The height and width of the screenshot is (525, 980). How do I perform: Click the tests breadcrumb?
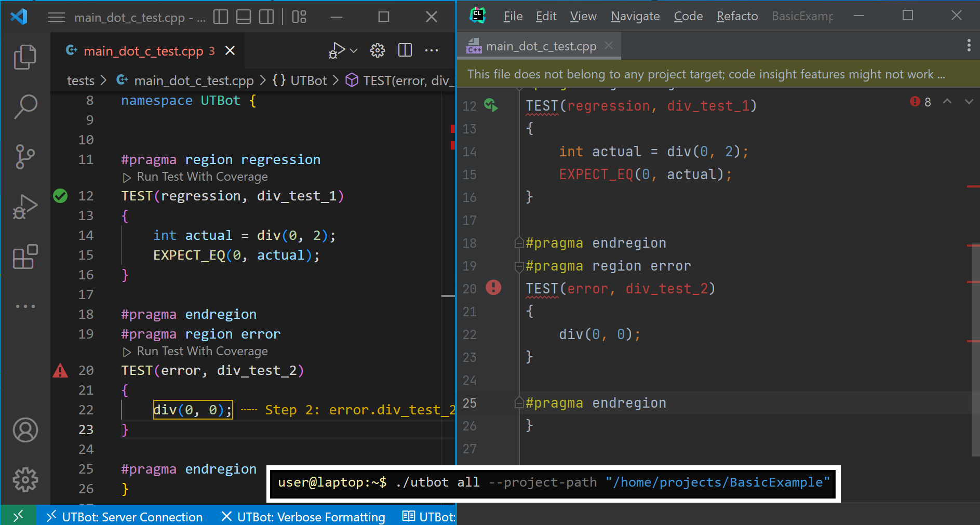click(x=80, y=80)
